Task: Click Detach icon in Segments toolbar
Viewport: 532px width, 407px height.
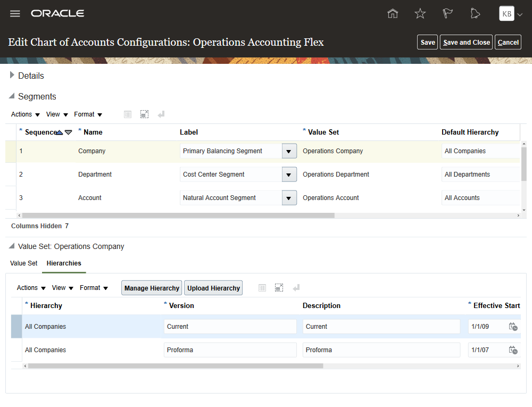Action: pyautogui.click(x=144, y=114)
